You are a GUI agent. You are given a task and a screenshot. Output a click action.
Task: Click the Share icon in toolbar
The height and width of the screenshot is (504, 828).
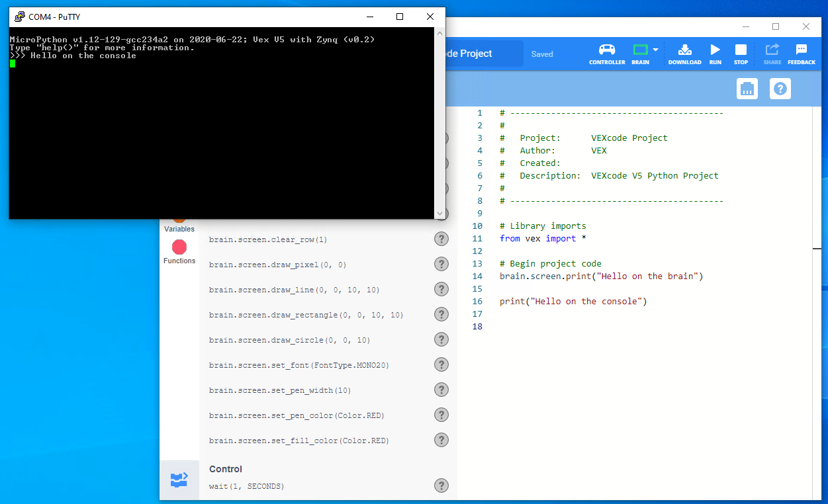[x=772, y=54]
